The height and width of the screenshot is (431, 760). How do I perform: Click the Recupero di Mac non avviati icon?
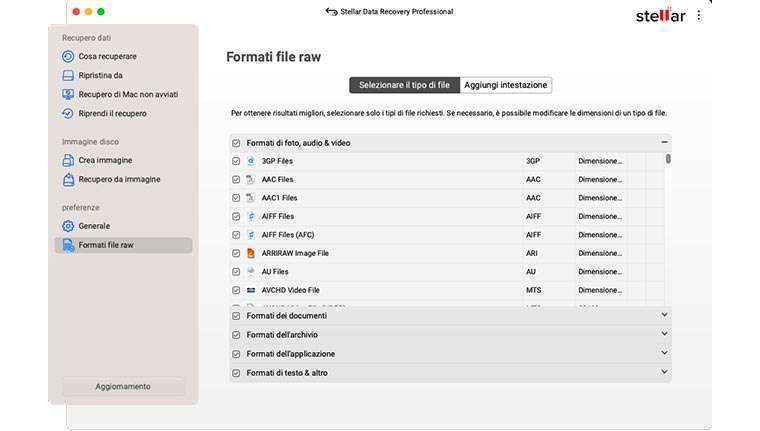tap(68, 94)
